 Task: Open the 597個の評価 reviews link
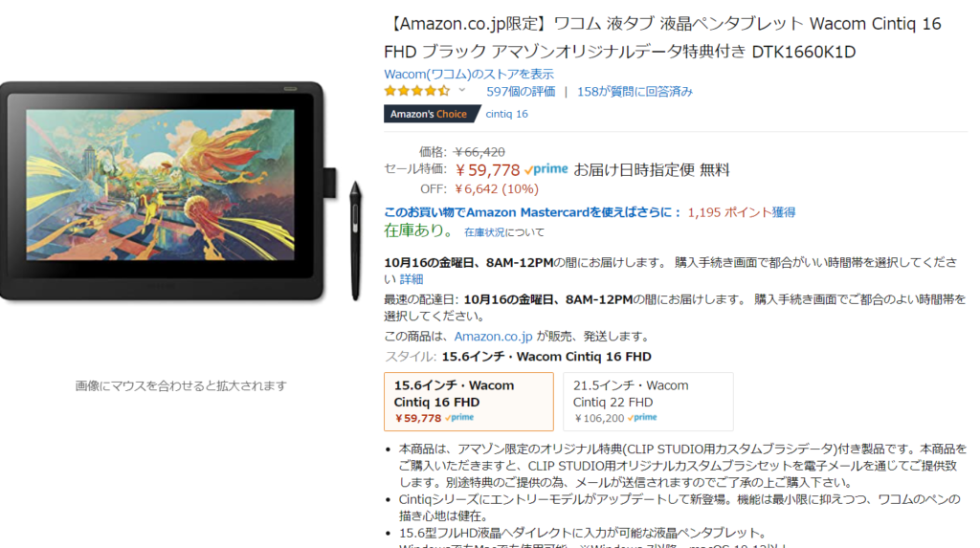pos(521,91)
